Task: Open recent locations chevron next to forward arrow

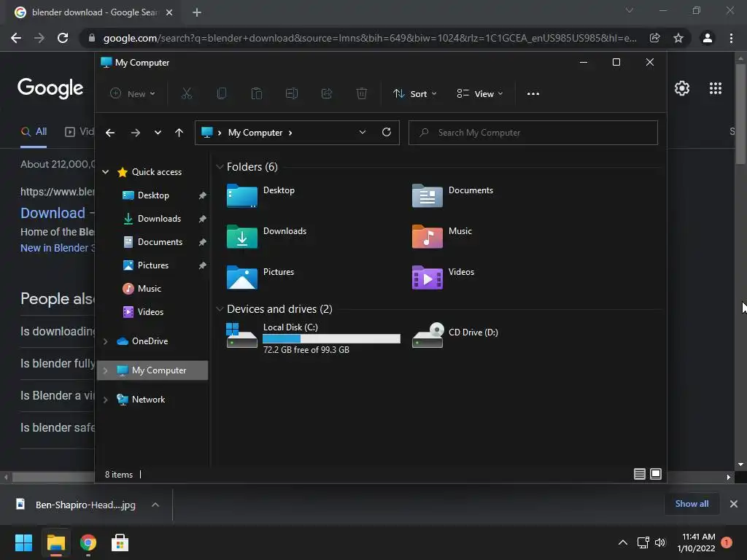Action: 158,133
